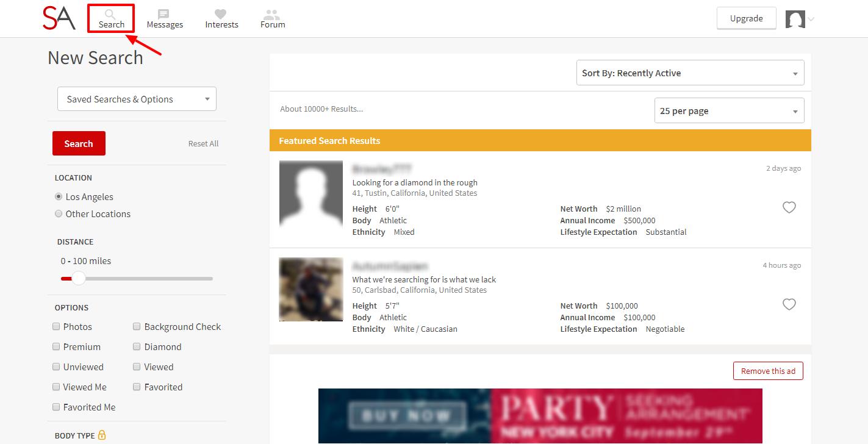Image resolution: width=868 pixels, height=444 pixels.
Task: Expand Saved Searches & Options dropdown
Action: point(137,99)
